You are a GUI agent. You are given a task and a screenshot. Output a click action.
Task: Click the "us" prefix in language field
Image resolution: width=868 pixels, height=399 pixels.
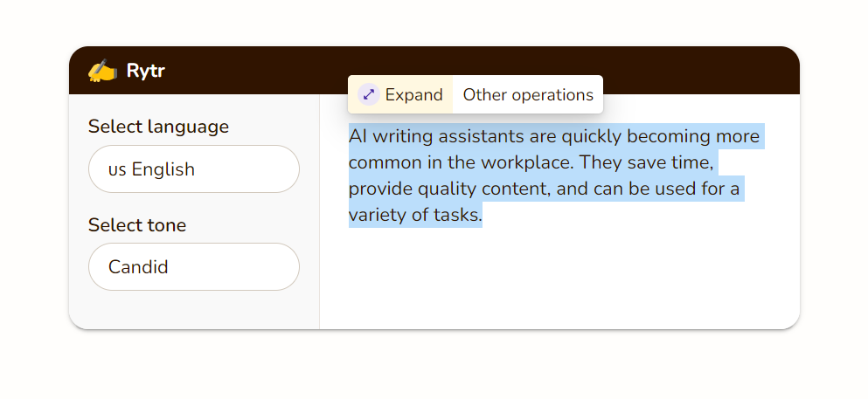point(117,169)
